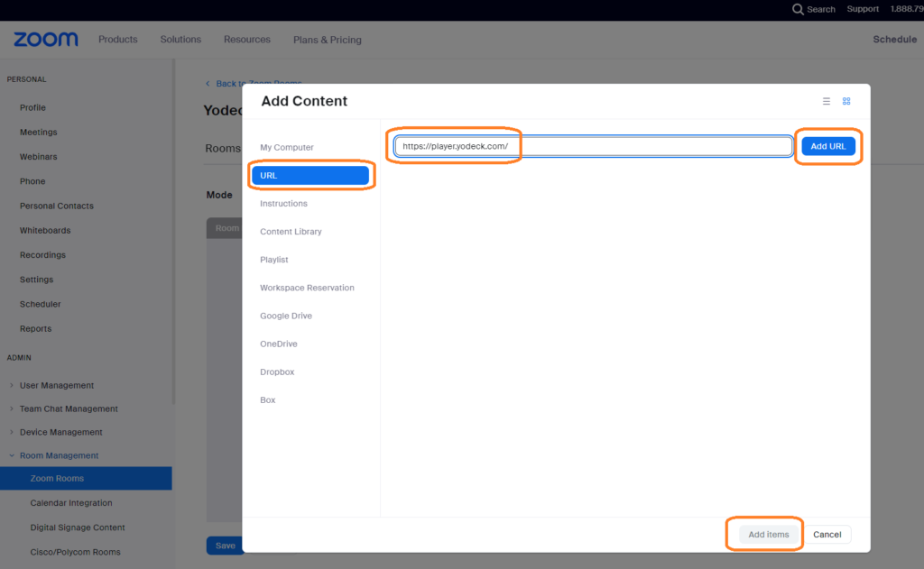
Task: Click the Add items button
Action: [768, 535]
